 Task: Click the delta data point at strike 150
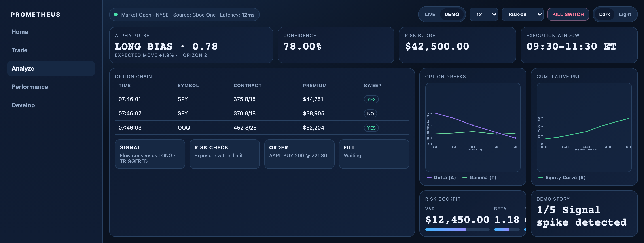473,125
